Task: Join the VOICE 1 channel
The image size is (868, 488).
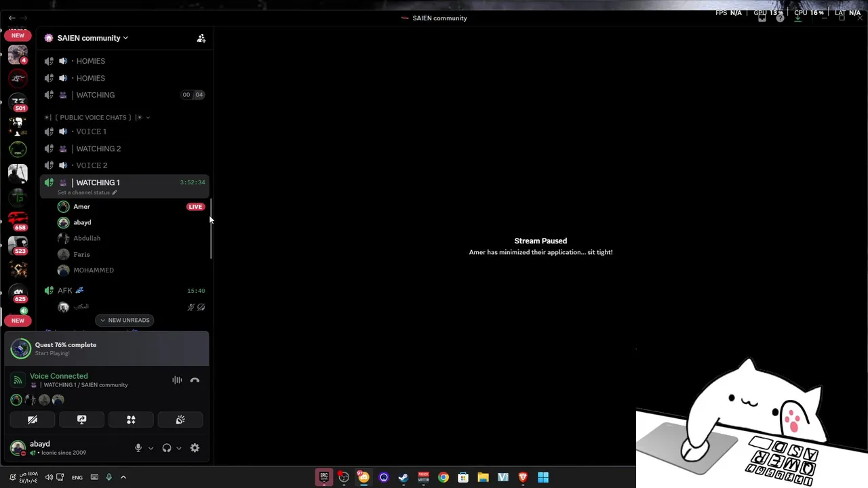Action: click(x=124, y=131)
